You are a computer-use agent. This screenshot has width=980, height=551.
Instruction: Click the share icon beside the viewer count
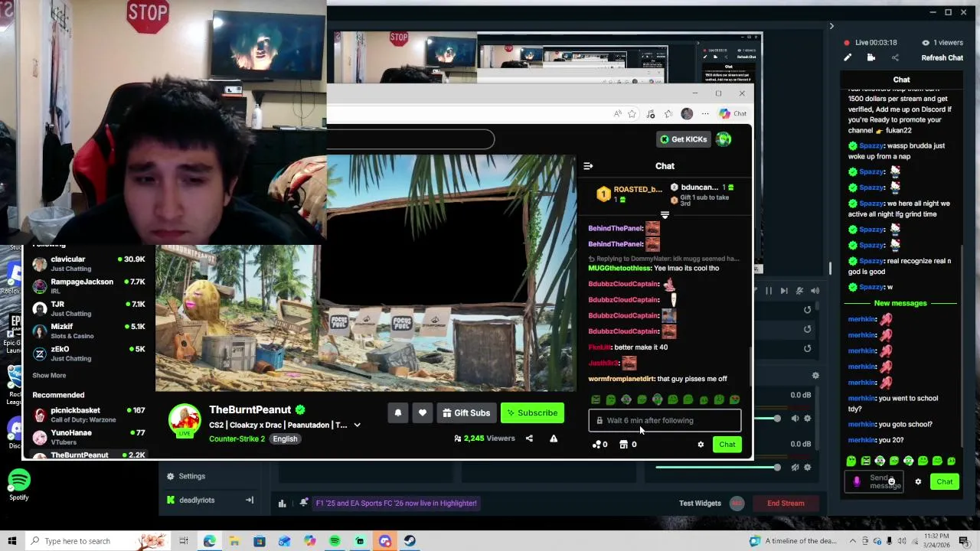pos(529,439)
